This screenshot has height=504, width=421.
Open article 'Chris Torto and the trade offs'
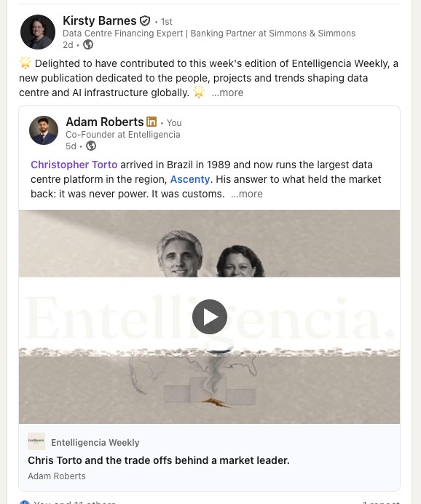[x=159, y=460]
